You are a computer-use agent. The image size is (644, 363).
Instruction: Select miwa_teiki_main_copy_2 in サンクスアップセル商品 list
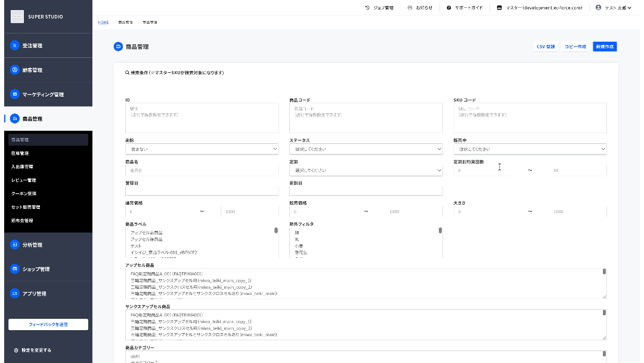[x=191, y=328]
